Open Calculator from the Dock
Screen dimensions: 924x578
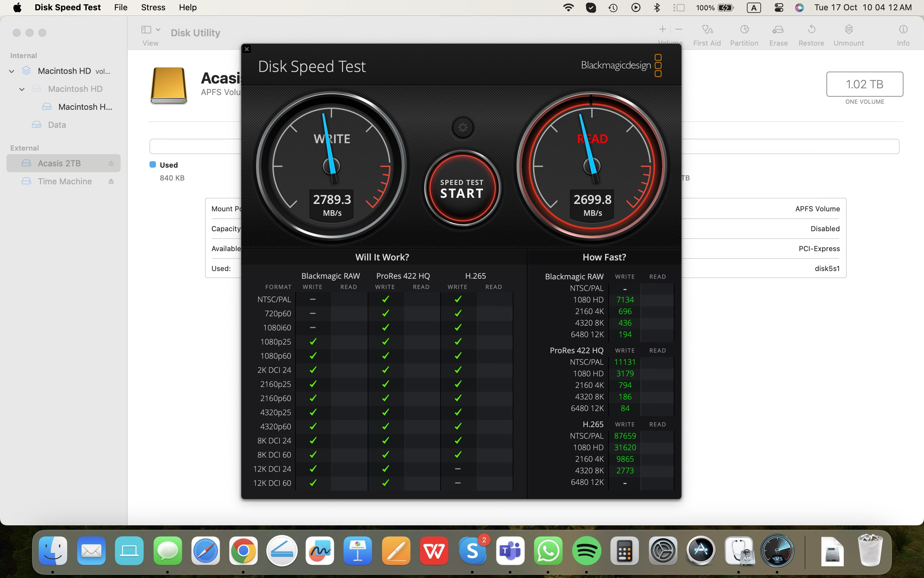coord(625,551)
